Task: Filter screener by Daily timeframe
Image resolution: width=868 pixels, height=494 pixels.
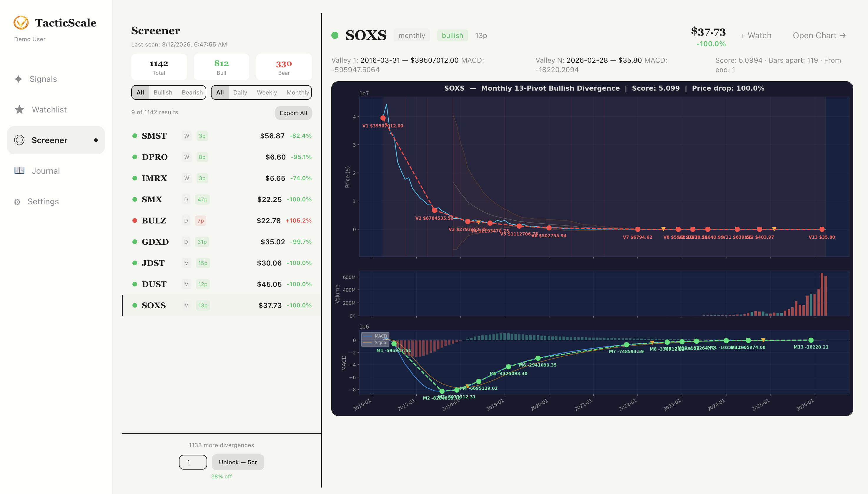Action: pyautogui.click(x=240, y=92)
